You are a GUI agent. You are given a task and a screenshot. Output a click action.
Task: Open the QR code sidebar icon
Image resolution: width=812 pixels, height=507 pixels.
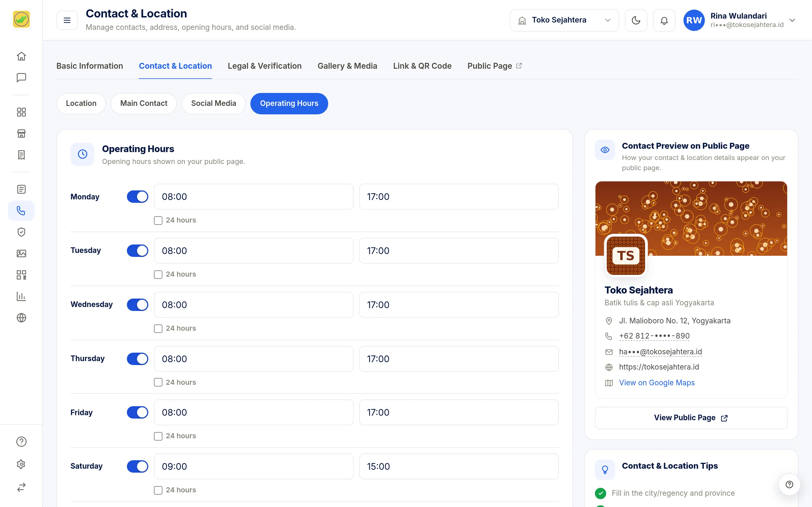(21, 275)
